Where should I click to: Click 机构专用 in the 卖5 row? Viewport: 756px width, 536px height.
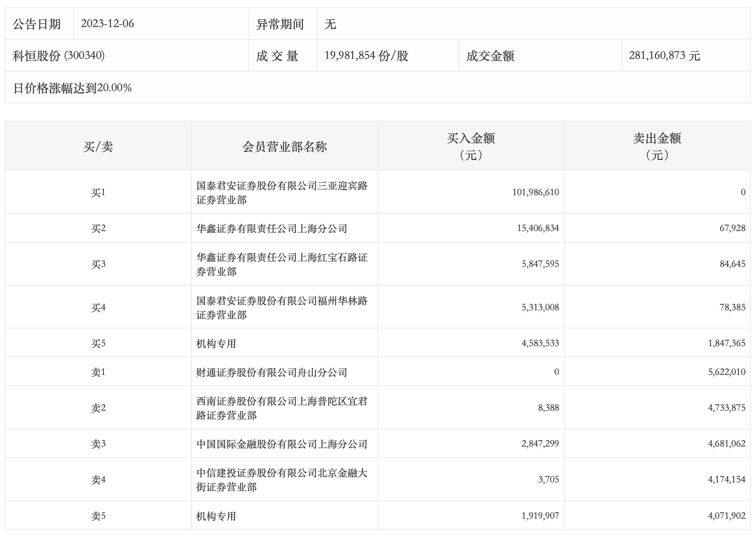(x=216, y=516)
